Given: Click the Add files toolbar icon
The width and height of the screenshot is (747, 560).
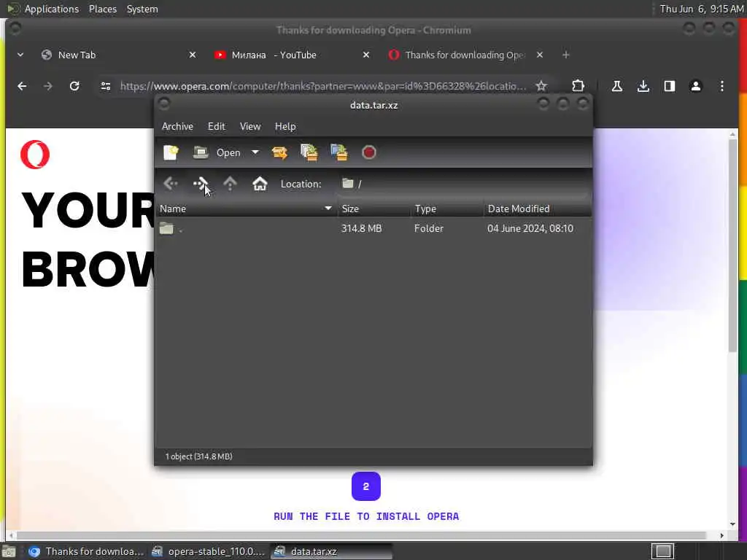Looking at the screenshot, I should click(309, 152).
